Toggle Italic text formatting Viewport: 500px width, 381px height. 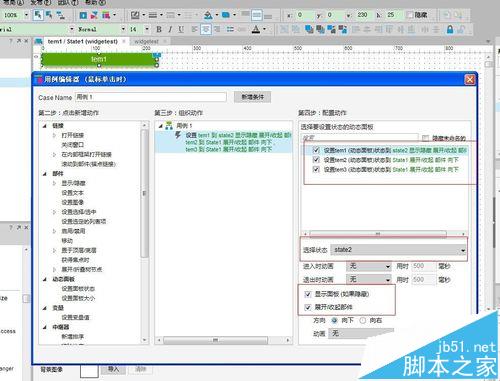[170, 29]
